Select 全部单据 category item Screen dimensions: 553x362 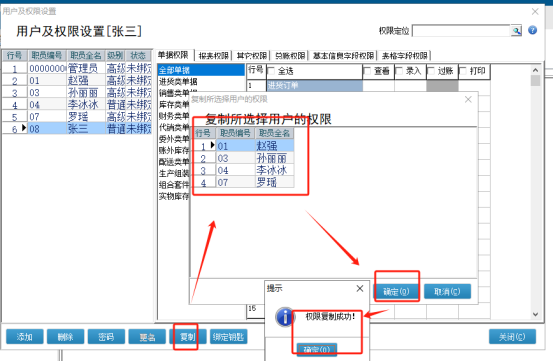(201, 70)
